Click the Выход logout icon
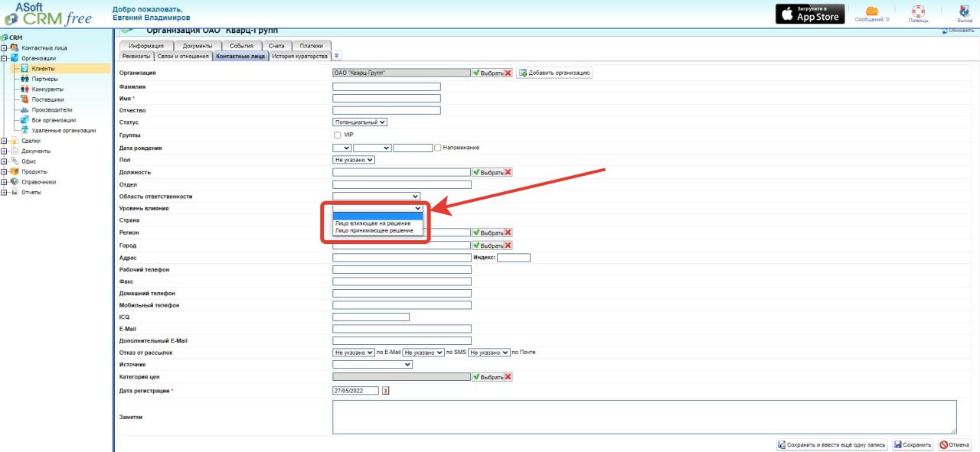Viewport: 980px width, 452px height. (x=965, y=11)
